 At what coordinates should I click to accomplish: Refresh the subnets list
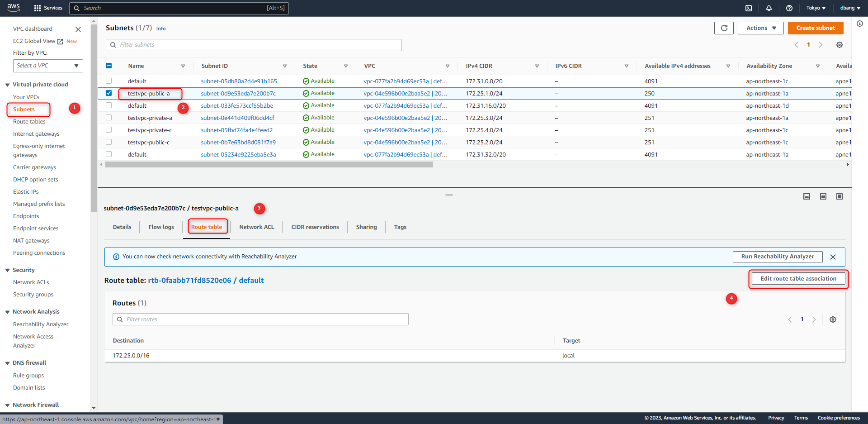pyautogui.click(x=724, y=28)
